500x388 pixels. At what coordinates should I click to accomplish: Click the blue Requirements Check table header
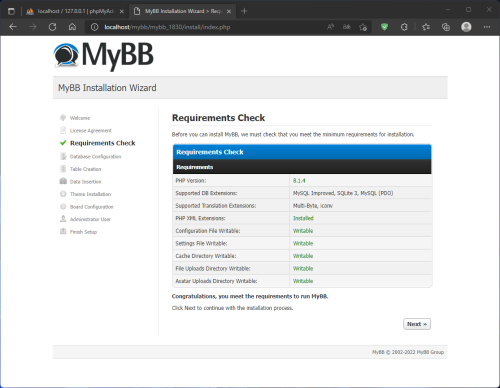coord(302,152)
